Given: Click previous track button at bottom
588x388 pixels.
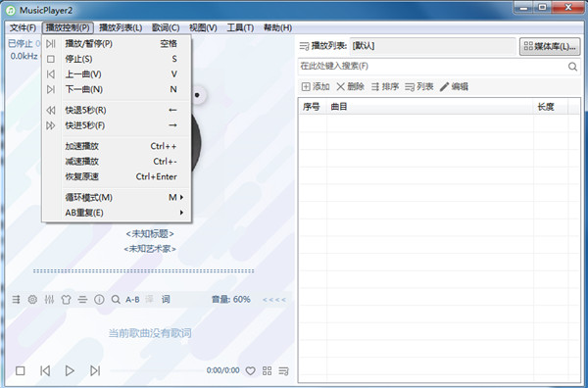Looking at the screenshot, I should pos(45,370).
